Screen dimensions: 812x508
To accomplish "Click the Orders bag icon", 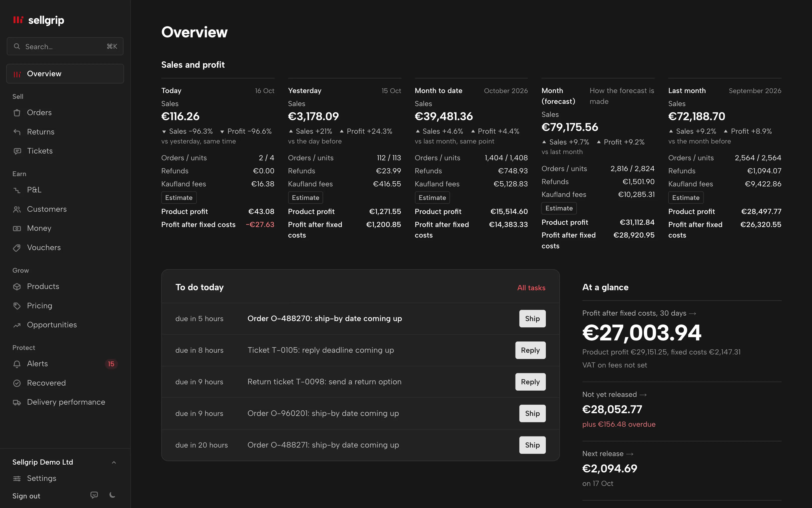I will (x=17, y=113).
